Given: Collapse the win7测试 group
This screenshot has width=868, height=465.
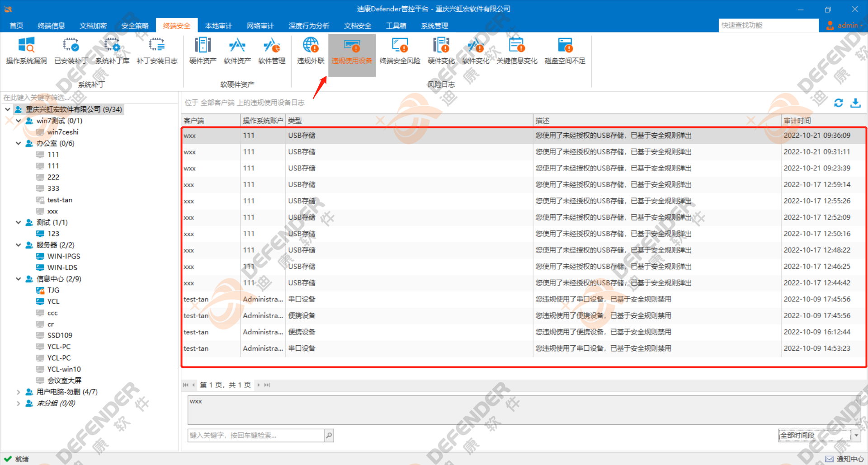Looking at the screenshot, I should pyautogui.click(x=19, y=121).
